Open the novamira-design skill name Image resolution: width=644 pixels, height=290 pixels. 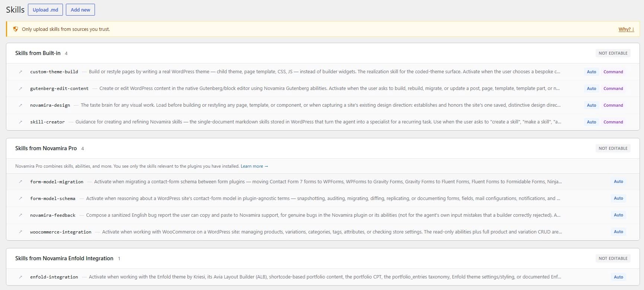pos(50,105)
